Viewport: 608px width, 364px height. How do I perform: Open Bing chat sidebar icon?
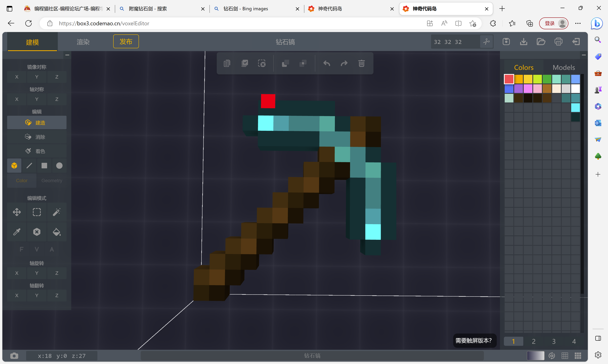click(597, 24)
